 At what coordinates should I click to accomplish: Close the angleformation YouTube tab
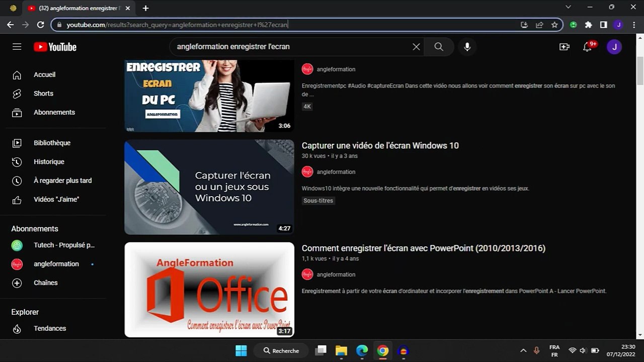pos(128,8)
